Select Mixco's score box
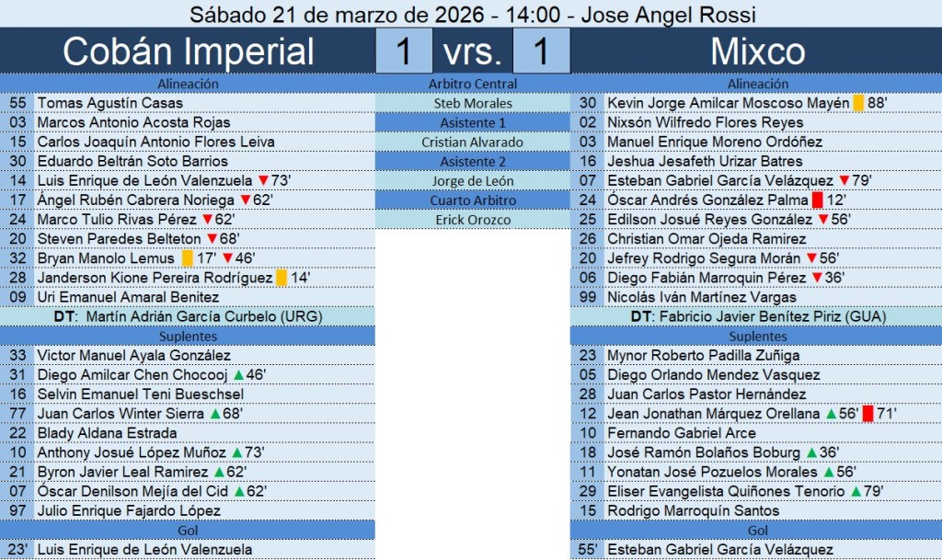 [x=540, y=51]
